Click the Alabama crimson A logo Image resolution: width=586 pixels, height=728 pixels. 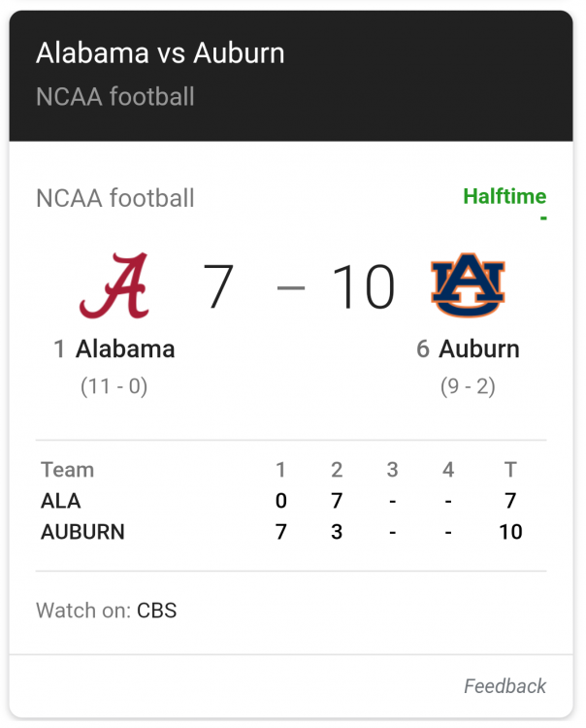coord(114,285)
